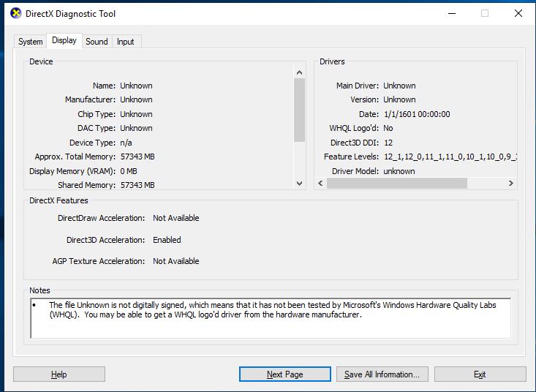Click the Exit button
The width and height of the screenshot is (536, 392).
point(480,374)
